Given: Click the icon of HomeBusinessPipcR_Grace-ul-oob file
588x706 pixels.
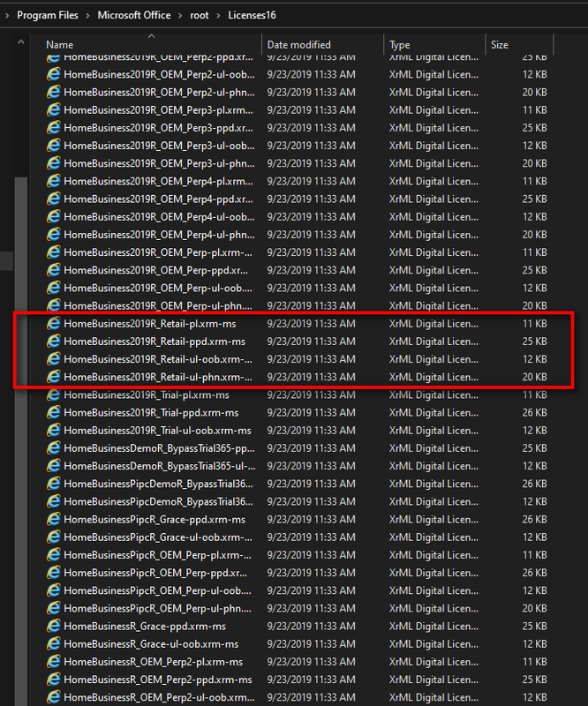Looking at the screenshot, I should pyautogui.click(x=54, y=537).
